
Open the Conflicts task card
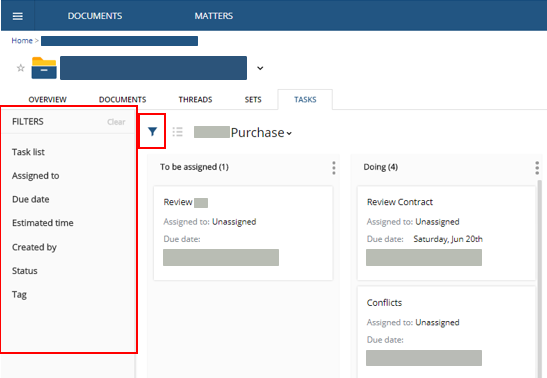(446, 332)
